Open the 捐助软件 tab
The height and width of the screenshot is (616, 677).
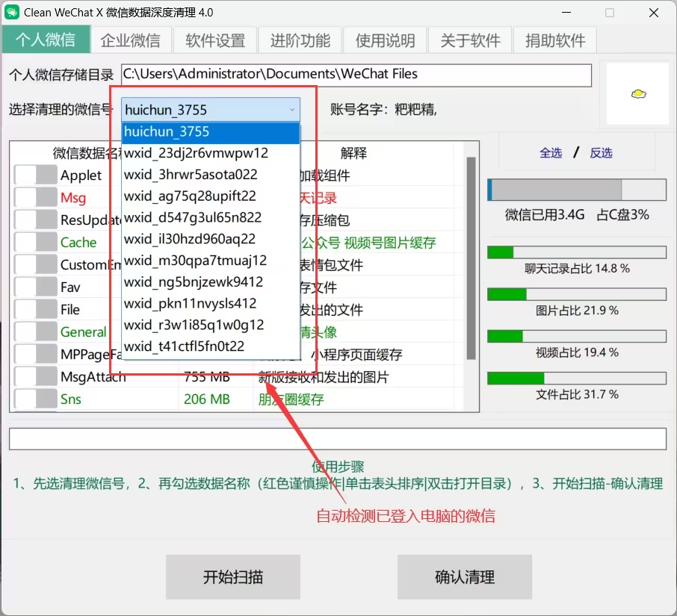pos(556,40)
